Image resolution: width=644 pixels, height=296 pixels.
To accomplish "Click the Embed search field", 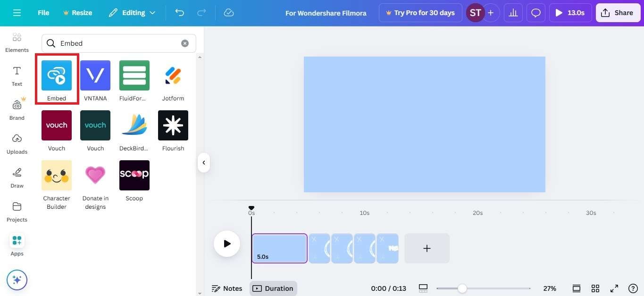I will click(119, 43).
